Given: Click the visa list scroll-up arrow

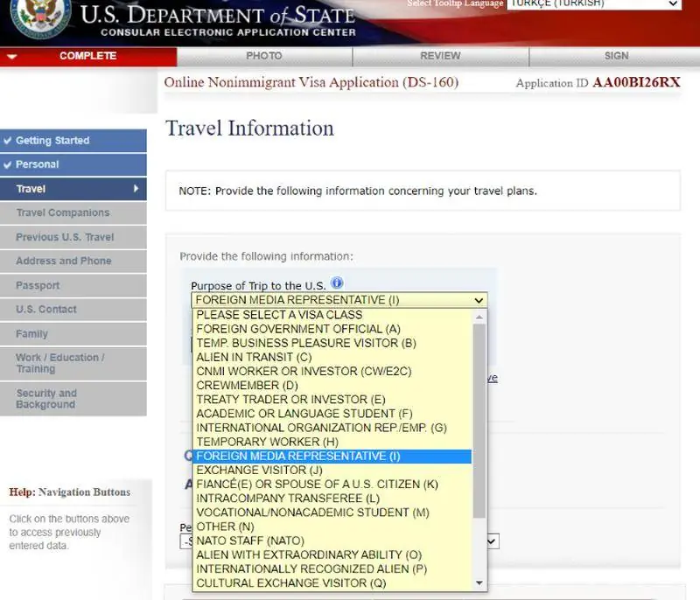Looking at the screenshot, I should pyautogui.click(x=479, y=315).
